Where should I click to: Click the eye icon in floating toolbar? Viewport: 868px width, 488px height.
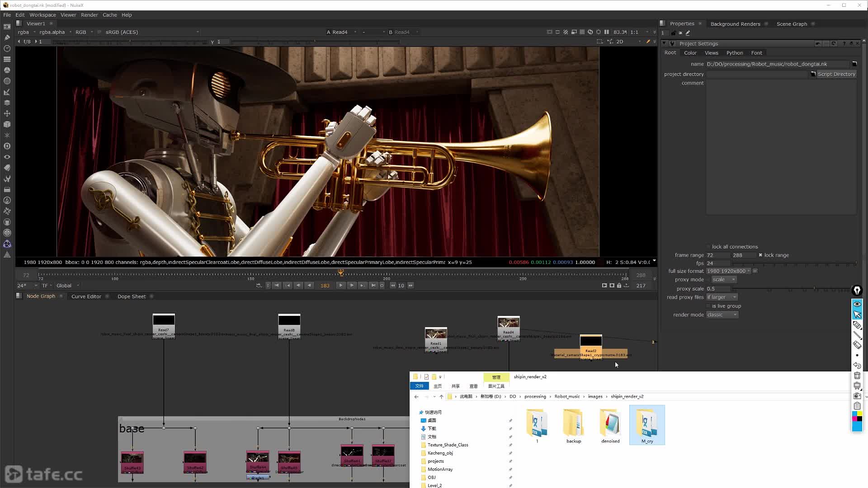[x=857, y=304]
